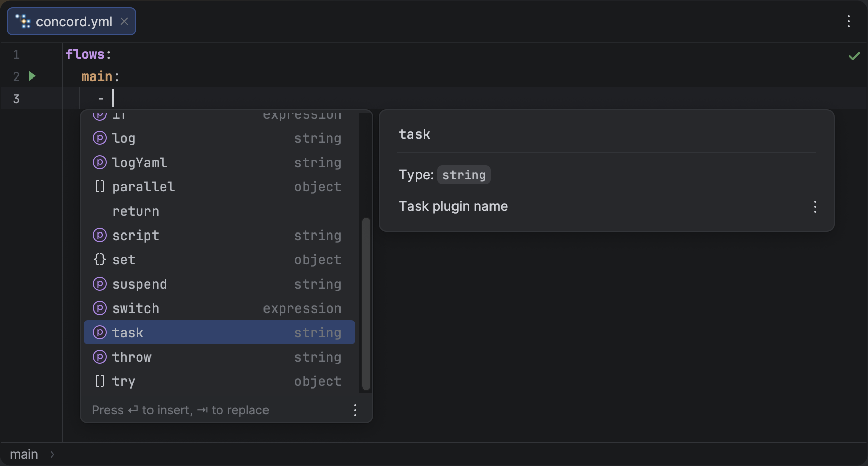The height and width of the screenshot is (466, 868).
Task: Click the braces icon beside set
Action: click(x=100, y=260)
